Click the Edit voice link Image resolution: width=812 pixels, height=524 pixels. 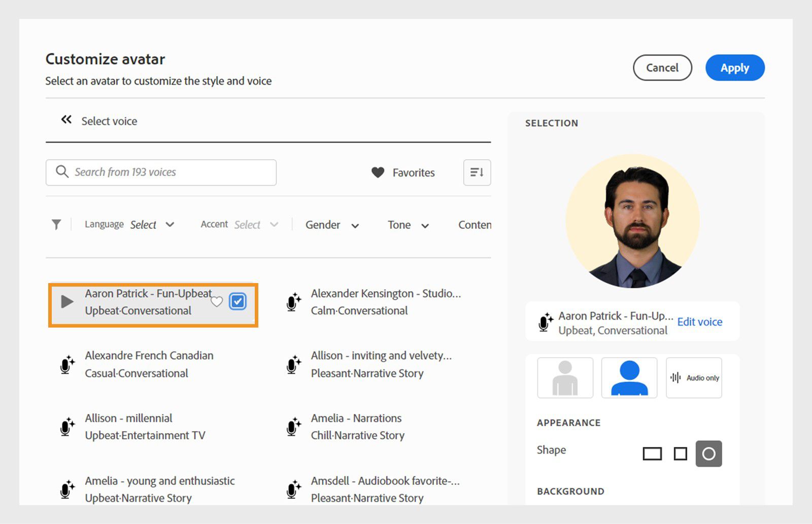tap(699, 322)
